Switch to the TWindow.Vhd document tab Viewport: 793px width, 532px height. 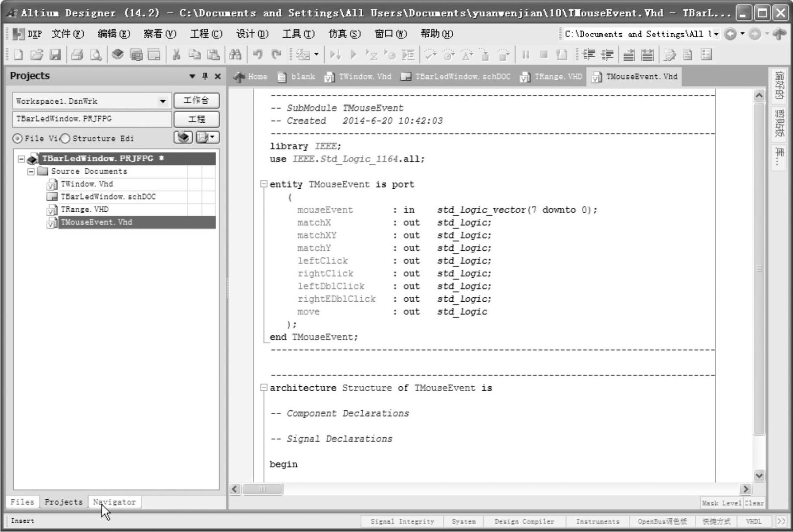(358, 77)
